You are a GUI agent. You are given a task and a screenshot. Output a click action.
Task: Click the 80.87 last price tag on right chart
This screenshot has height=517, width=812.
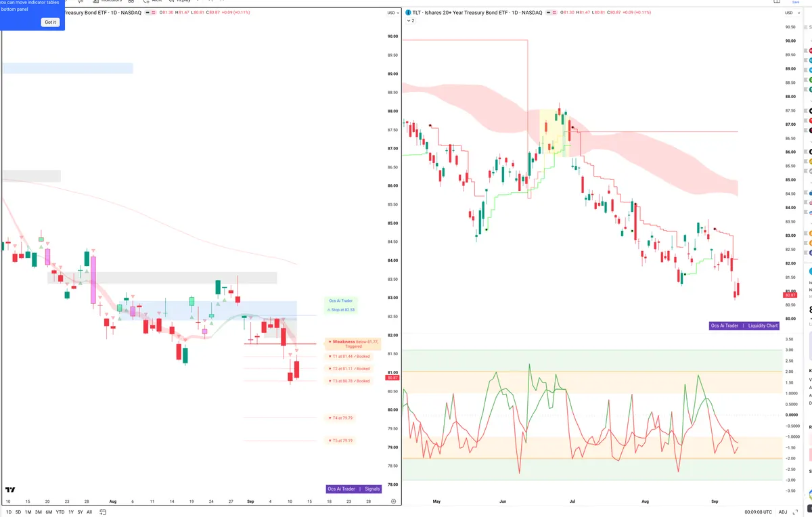tap(790, 295)
